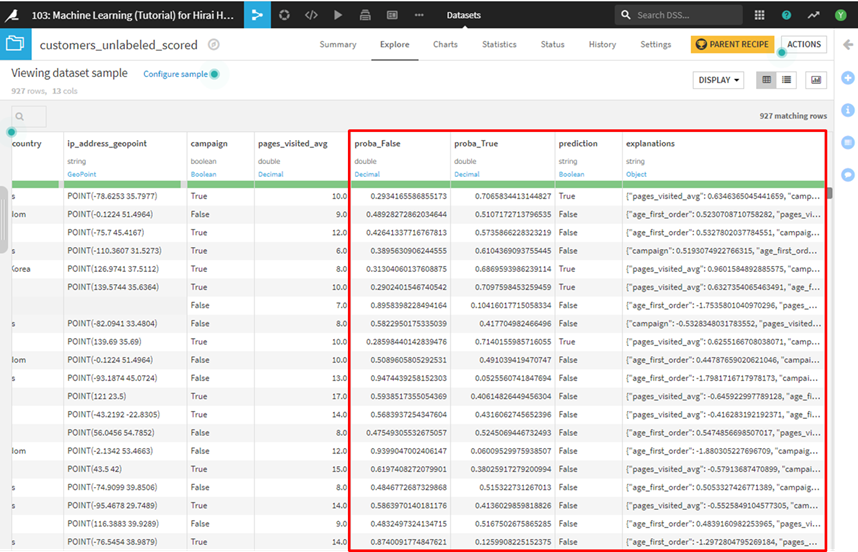Open the proba_False column header

click(x=377, y=143)
